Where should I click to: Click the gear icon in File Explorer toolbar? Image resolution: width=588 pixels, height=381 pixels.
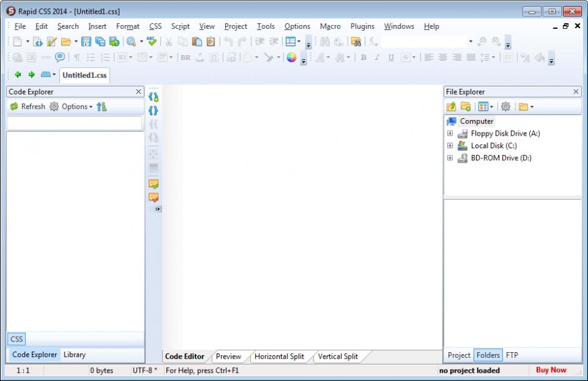505,106
